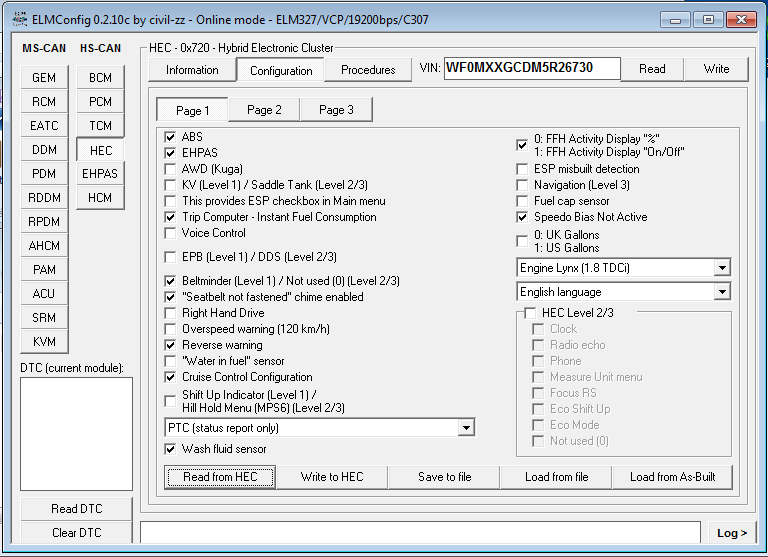Open the PTC (status report only) dropdown
This screenshot has height=557, width=768.
tap(465, 428)
